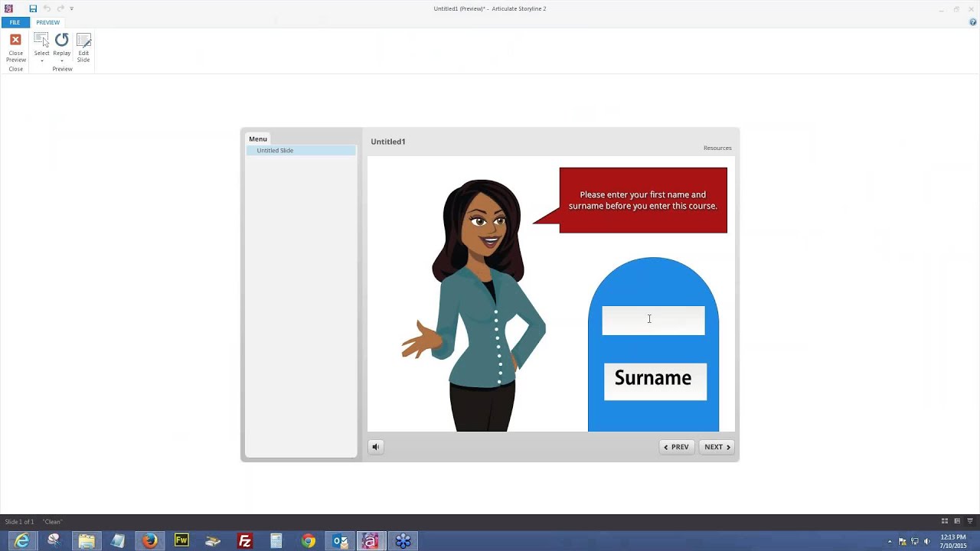Screen dimensions: 980x551
Task: Click the 'Slide 1 of 1' status bar text
Action: (19, 522)
